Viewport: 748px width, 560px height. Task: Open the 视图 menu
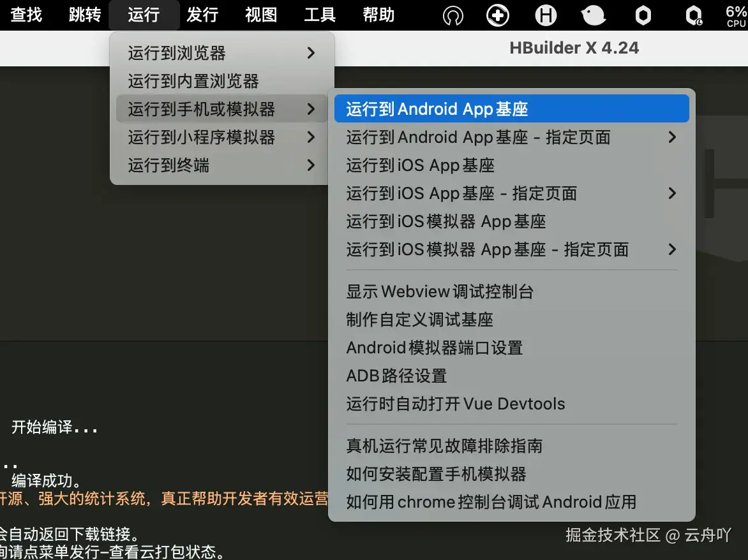click(261, 15)
